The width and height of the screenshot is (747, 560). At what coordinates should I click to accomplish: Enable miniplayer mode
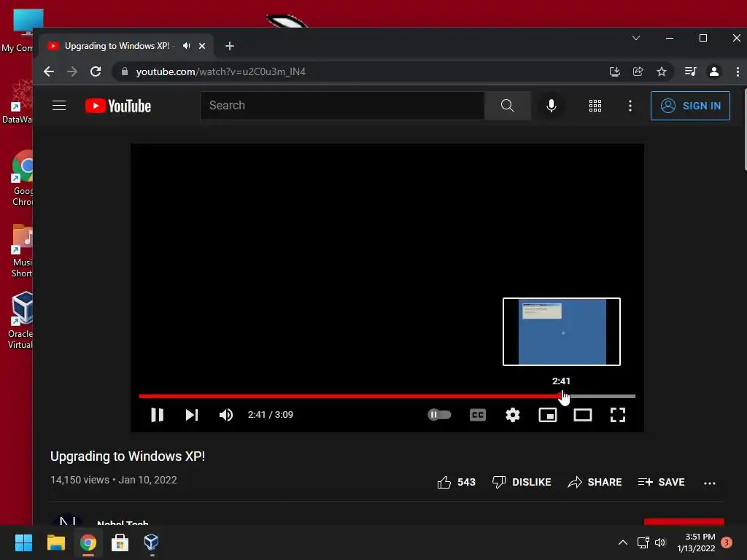coord(547,415)
